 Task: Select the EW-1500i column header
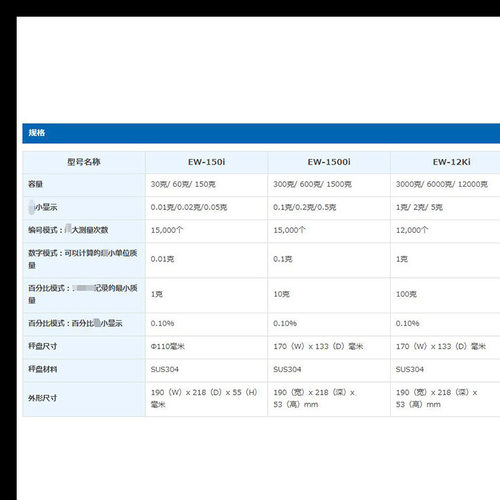[329, 162]
